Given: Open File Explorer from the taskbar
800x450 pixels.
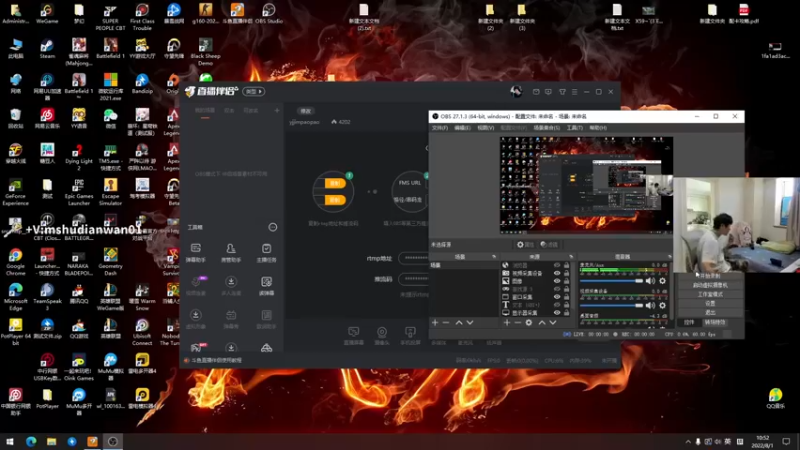Looking at the screenshot, I should pos(51,441).
